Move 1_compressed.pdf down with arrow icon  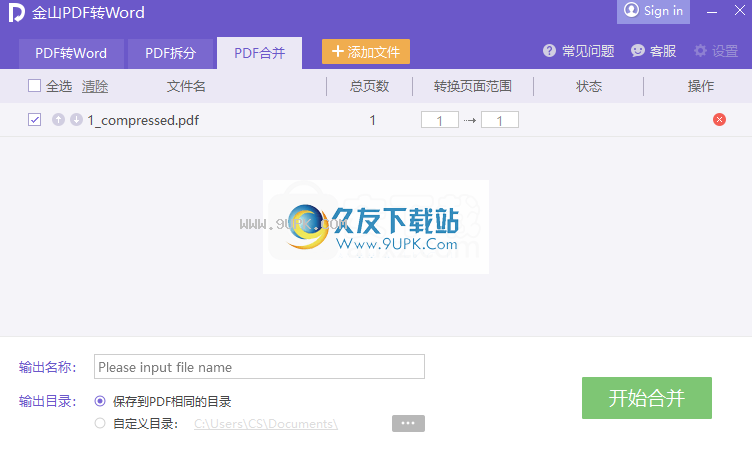click(76, 119)
